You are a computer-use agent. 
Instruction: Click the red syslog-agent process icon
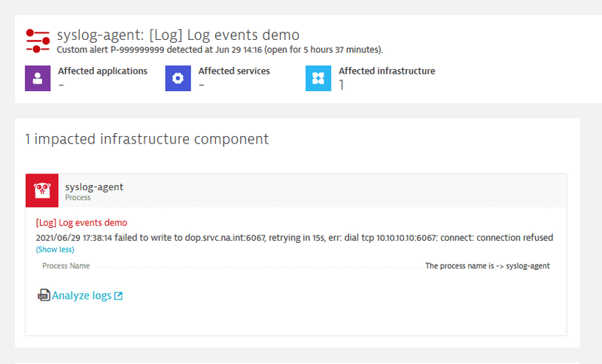(42, 190)
